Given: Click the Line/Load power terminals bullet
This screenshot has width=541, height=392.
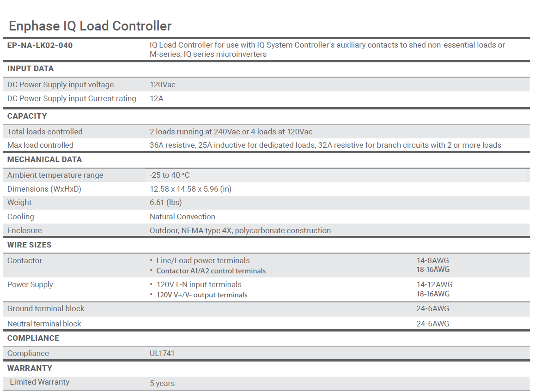Looking at the screenshot, I should tap(203, 260).
